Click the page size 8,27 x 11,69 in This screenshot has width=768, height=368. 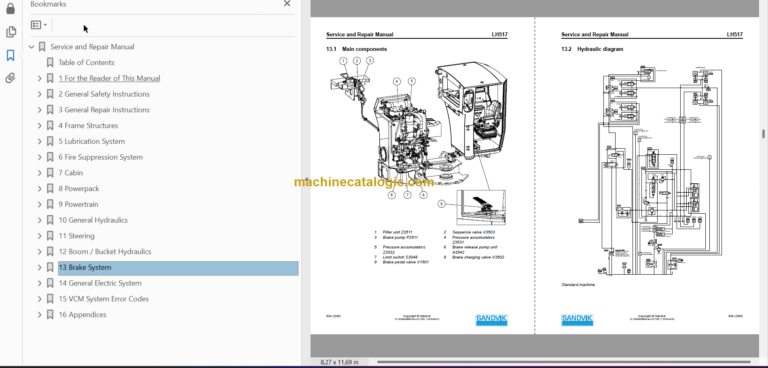(339, 362)
